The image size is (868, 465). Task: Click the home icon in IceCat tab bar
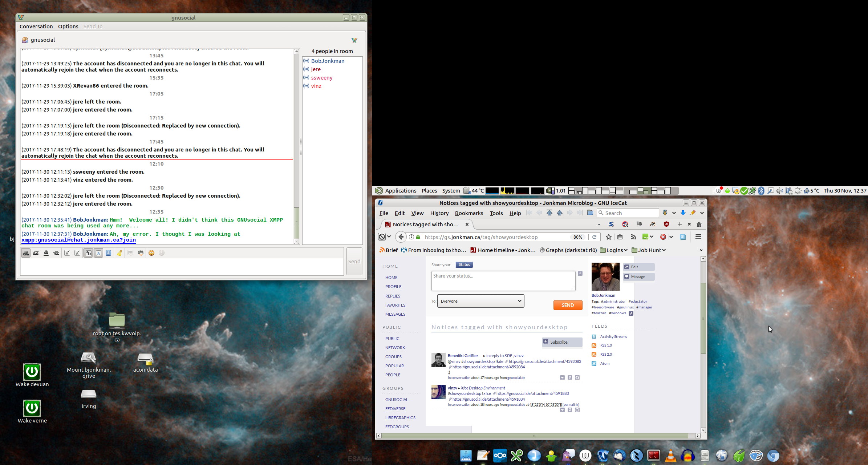[x=699, y=224]
